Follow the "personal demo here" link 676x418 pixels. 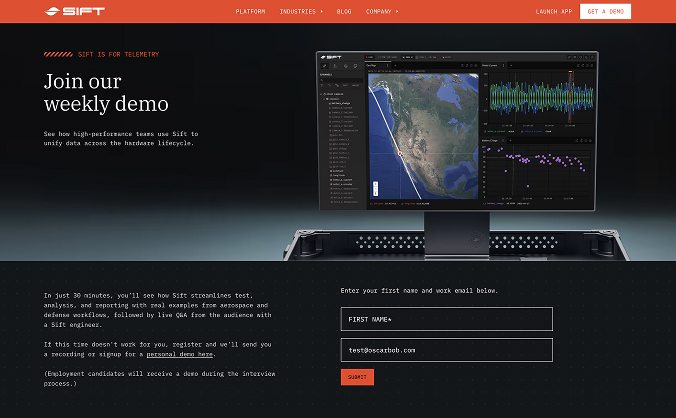click(180, 354)
